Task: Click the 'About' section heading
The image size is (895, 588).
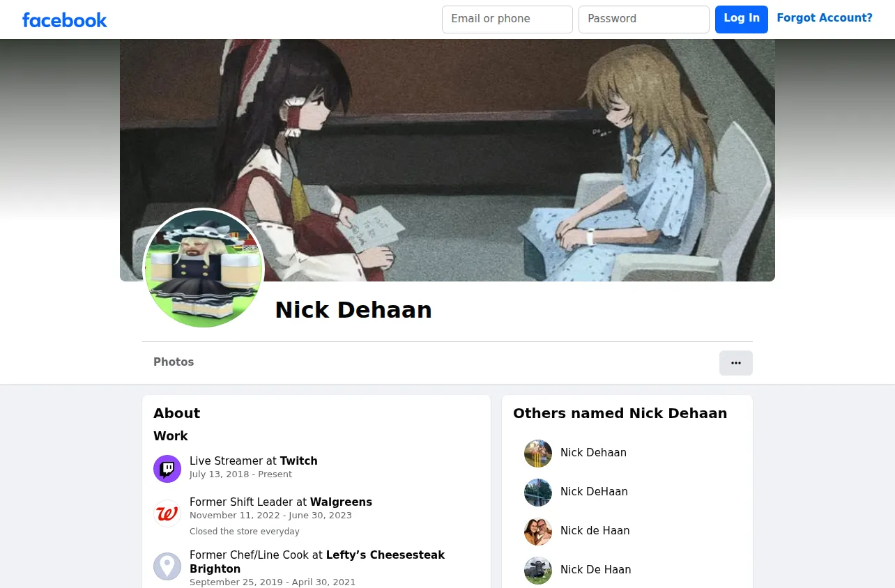Action: 177,413
